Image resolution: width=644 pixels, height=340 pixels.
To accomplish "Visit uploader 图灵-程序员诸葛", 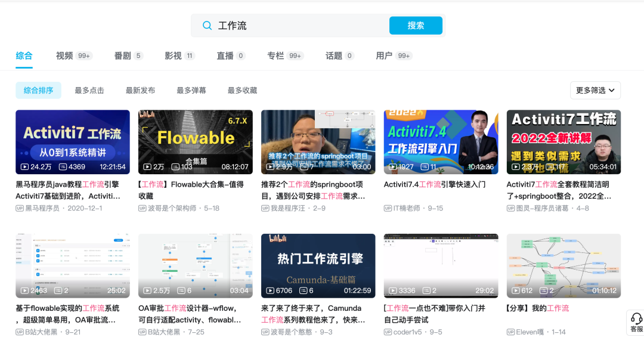I will tap(542, 208).
